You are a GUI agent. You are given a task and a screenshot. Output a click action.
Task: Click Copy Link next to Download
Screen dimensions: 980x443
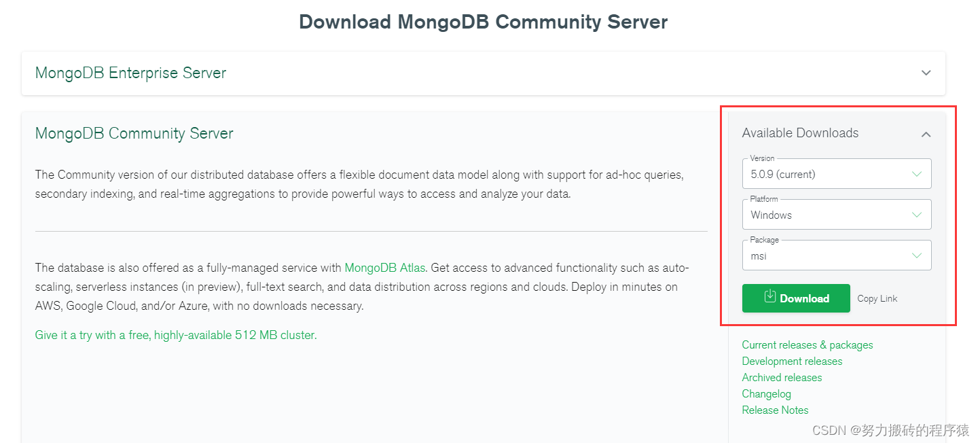(x=877, y=299)
